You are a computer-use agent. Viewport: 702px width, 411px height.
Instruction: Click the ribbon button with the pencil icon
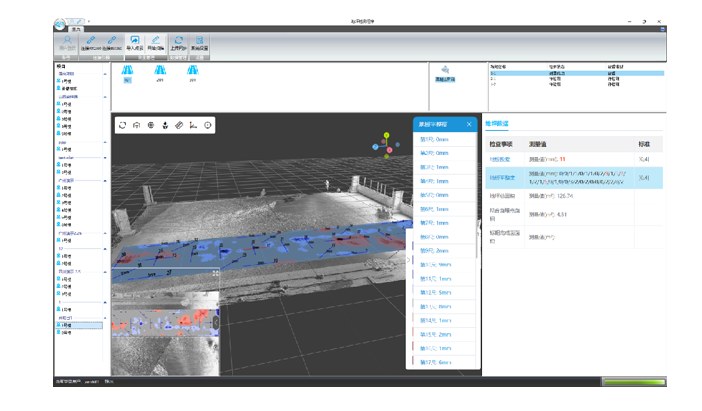click(x=155, y=43)
